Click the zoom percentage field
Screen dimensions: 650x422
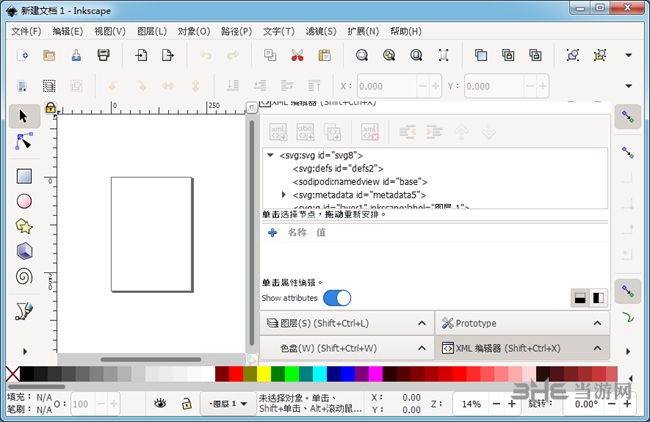click(471, 404)
